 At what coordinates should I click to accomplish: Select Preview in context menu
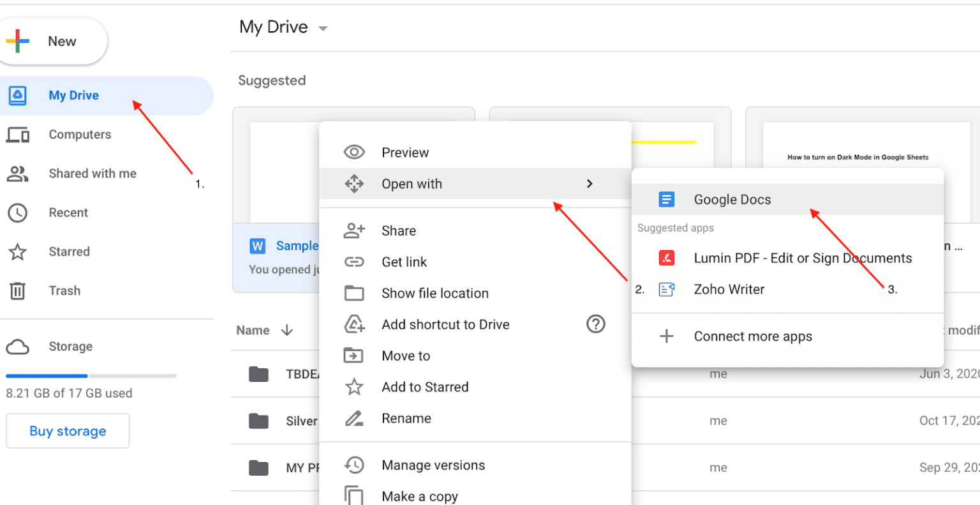[475, 152]
